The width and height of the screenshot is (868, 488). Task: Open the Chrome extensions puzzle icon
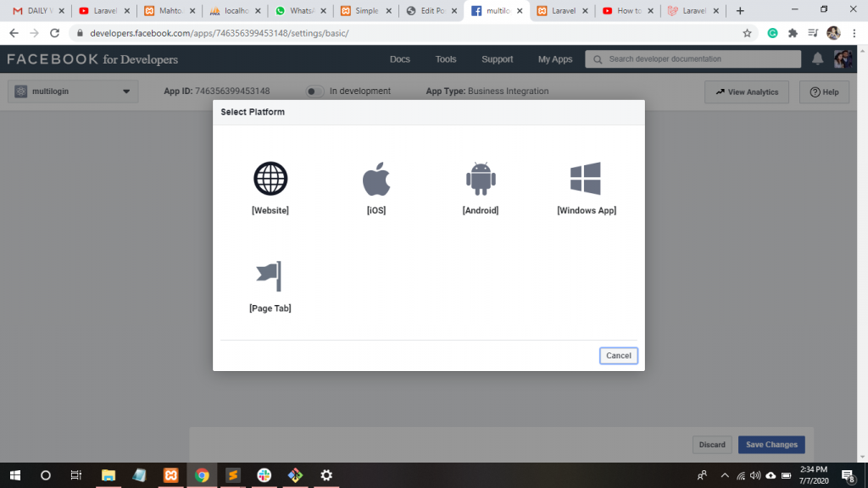(x=793, y=33)
